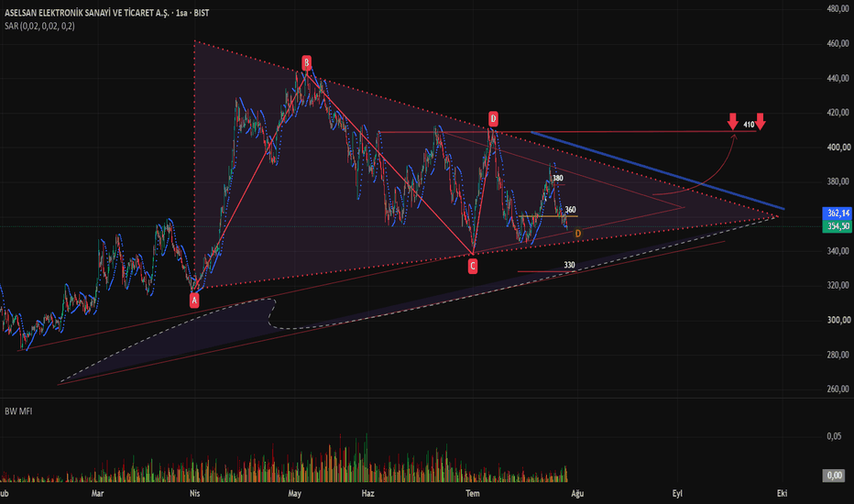
Task: Click the orange D label near 360
Action: click(x=578, y=234)
